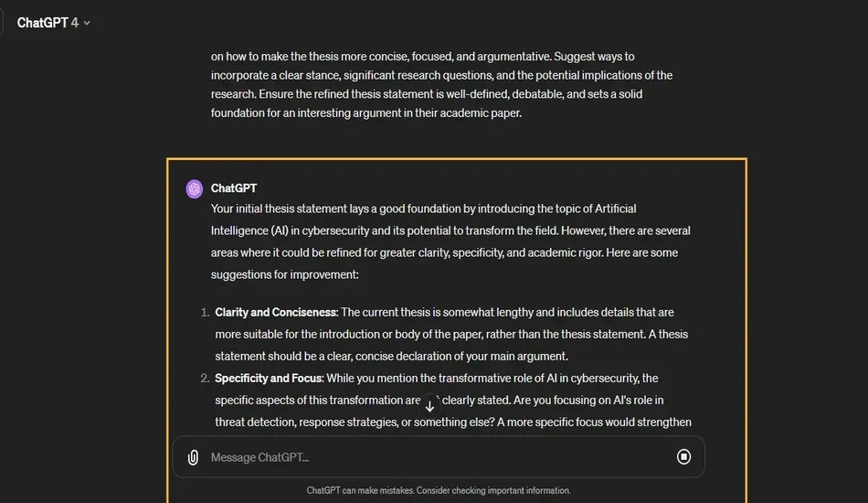868x503 pixels.
Task: Click the line starting statement should be a clear
Action: click(x=391, y=356)
